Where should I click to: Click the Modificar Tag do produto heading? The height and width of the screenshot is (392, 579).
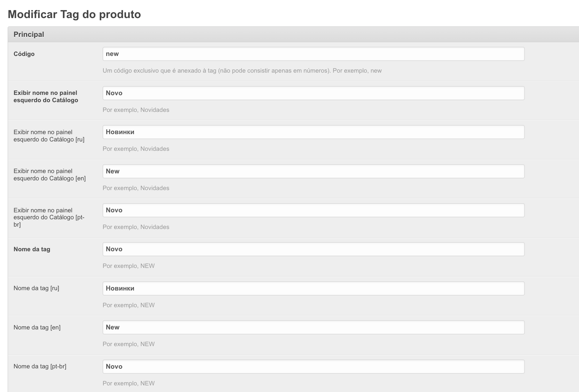click(x=74, y=14)
